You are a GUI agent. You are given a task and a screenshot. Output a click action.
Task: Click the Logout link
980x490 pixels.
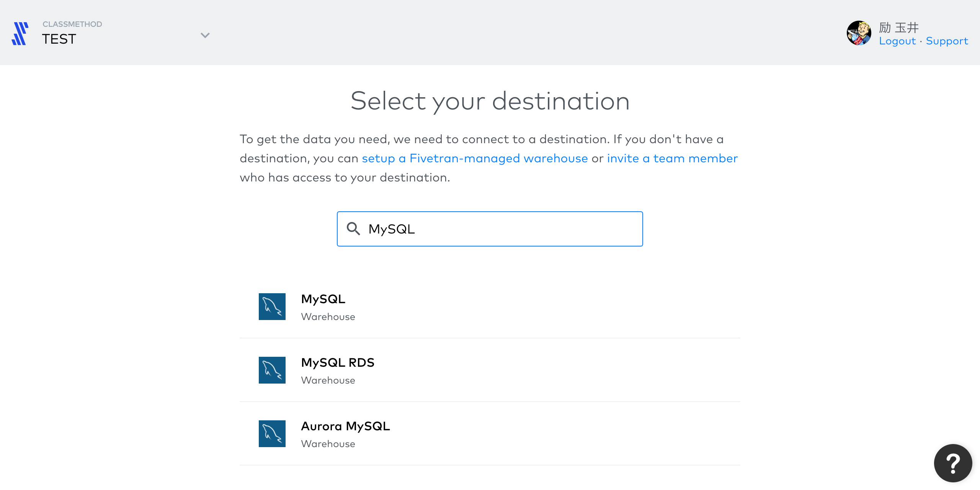898,41
